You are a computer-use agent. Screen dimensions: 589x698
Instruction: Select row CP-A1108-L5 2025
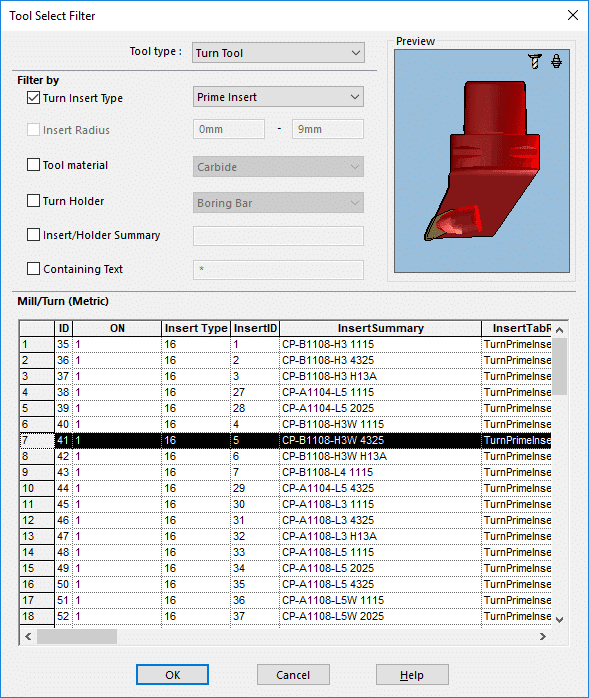[285, 568]
